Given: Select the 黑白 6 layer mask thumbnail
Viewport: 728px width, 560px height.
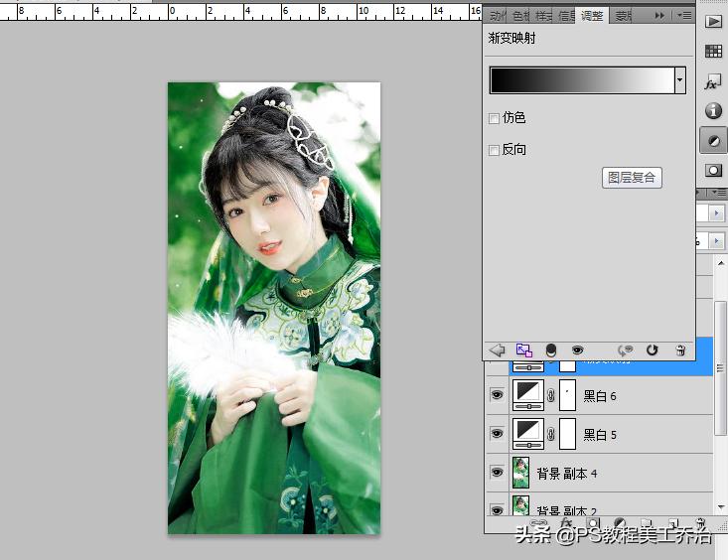Looking at the screenshot, I should pyautogui.click(x=567, y=395).
